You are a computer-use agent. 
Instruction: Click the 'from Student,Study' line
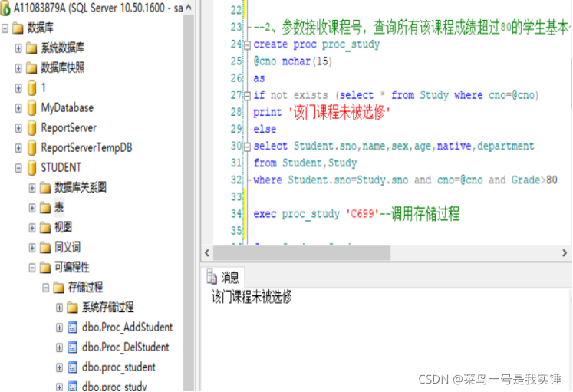(x=305, y=163)
